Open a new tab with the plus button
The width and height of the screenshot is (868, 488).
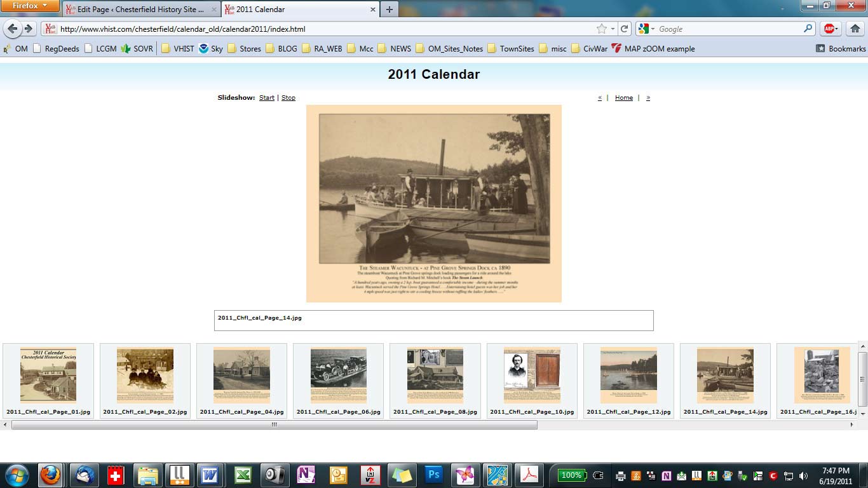[x=389, y=10]
